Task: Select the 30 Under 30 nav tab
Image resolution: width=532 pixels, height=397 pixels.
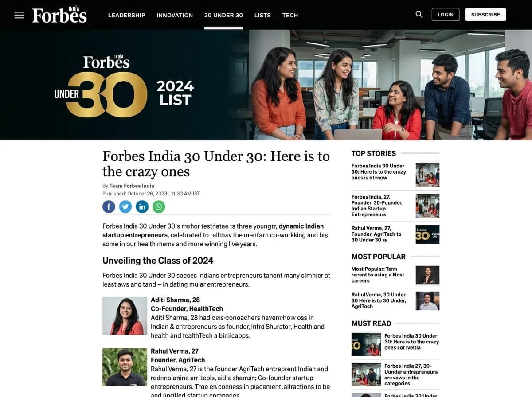Action: tap(223, 15)
